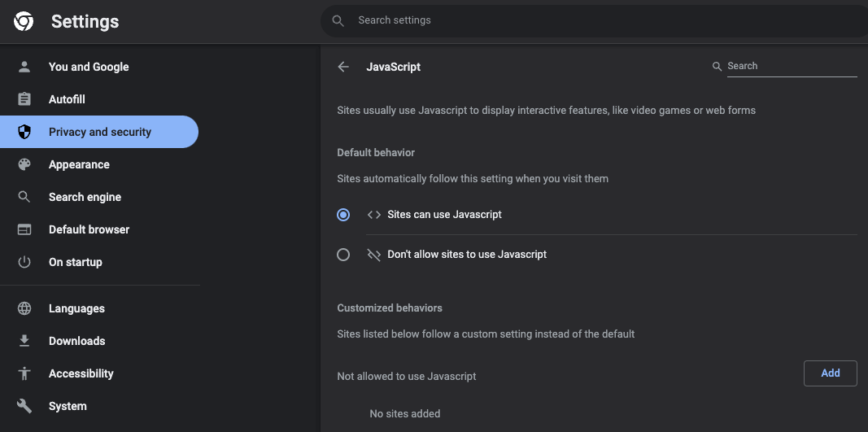This screenshot has width=868, height=432.
Task: Select the Sites can use Javascript radio button
Action: coord(343,214)
